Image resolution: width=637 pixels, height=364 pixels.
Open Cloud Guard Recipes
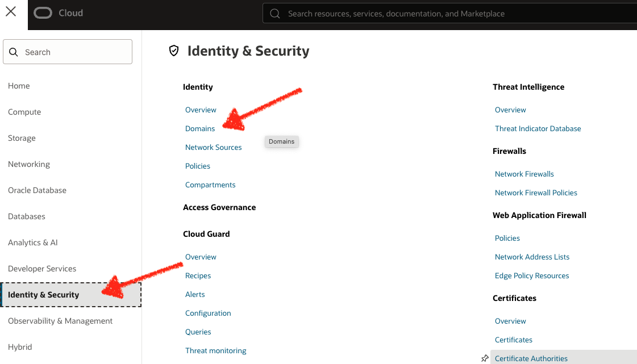coord(198,275)
